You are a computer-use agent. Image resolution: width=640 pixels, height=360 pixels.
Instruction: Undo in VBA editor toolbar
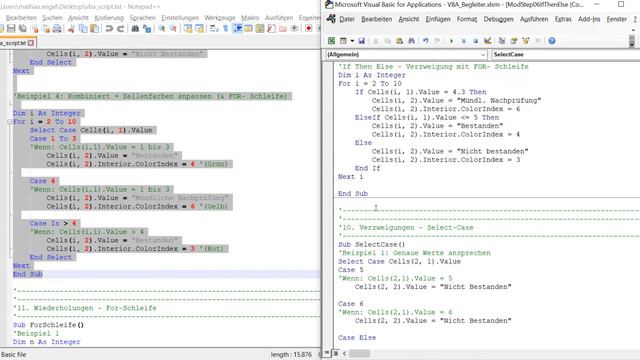coord(426,41)
